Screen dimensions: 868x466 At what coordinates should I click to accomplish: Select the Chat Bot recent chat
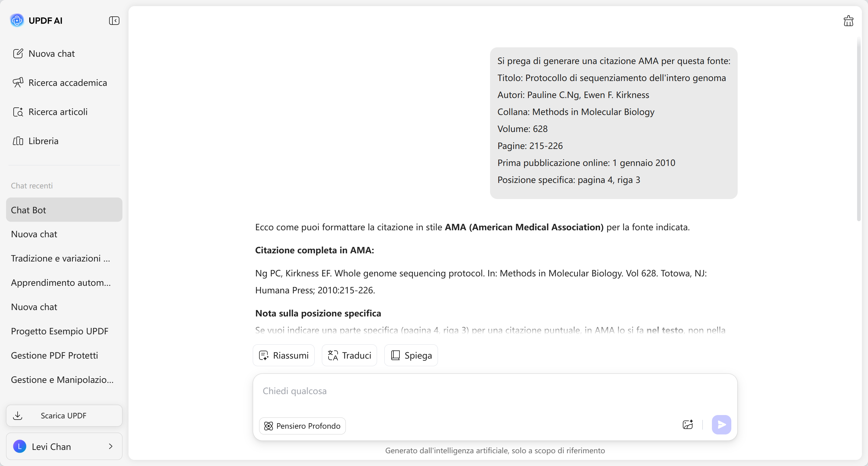coord(64,210)
